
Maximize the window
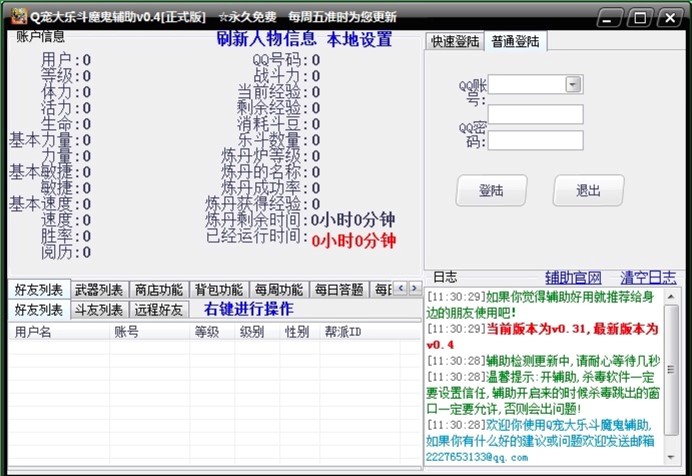point(639,19)
